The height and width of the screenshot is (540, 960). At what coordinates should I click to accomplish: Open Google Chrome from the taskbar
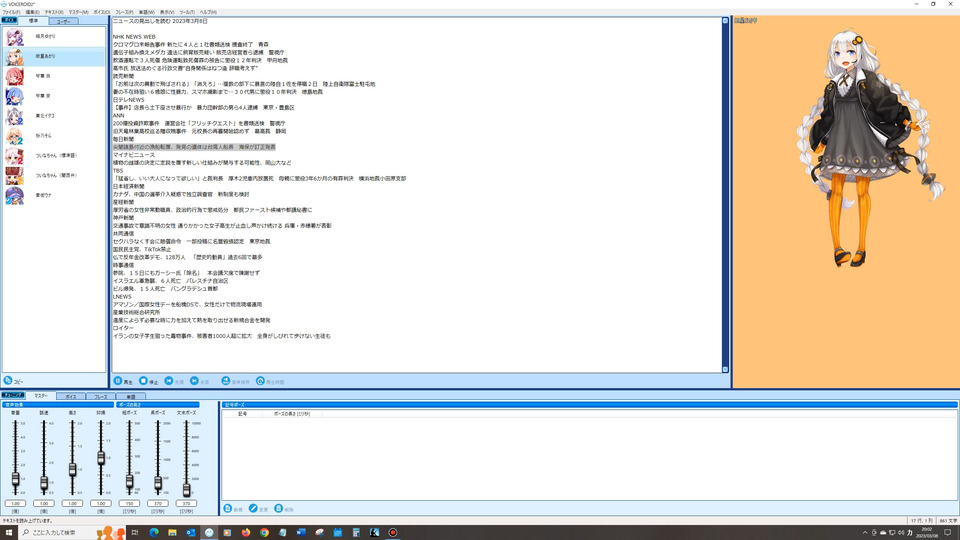pos(264,533)
